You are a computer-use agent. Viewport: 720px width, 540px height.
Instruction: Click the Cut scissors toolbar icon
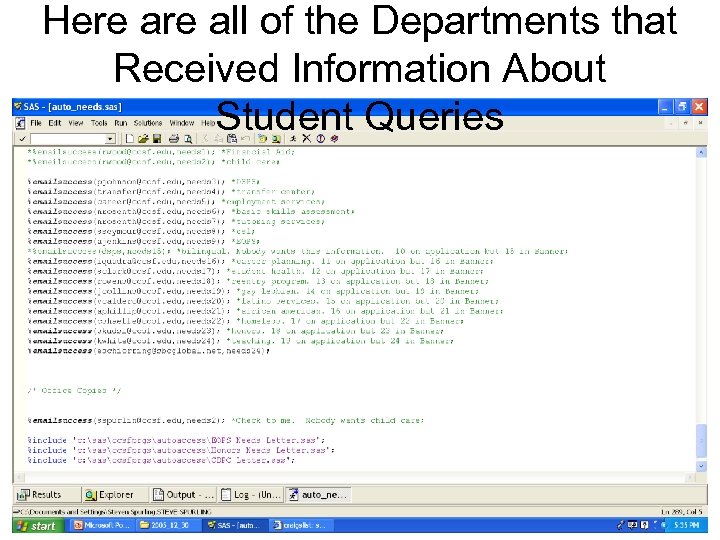pyautogui.click(x=205, y=139)
